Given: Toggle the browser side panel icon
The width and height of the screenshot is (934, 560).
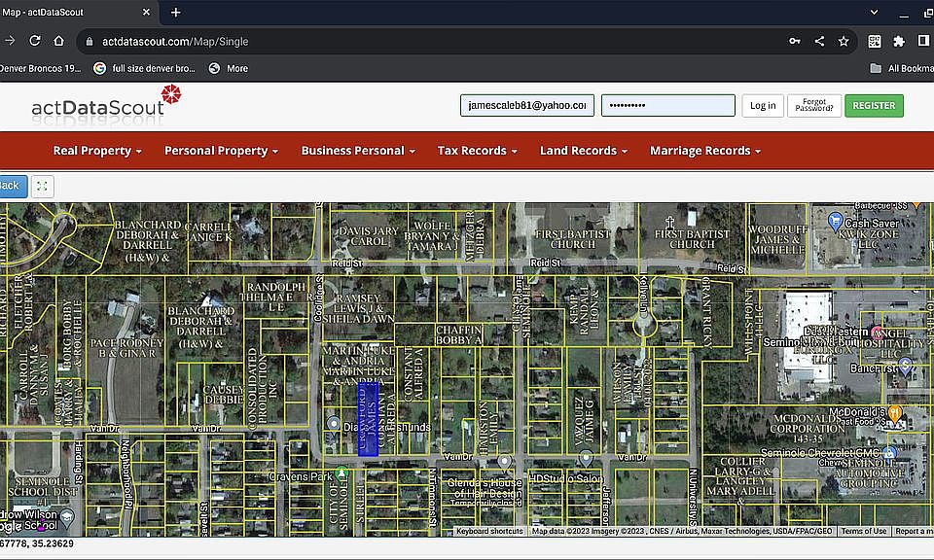Looking at the screenshot, I should coord(923,41).
